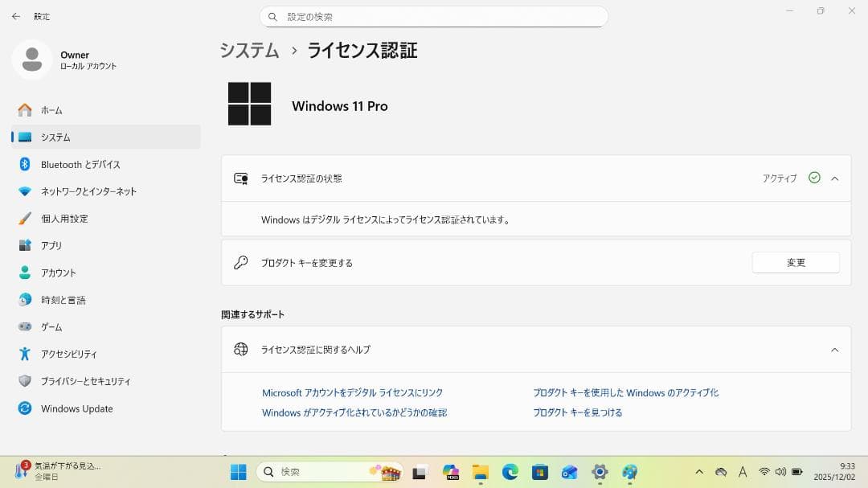The height and width of the screenshot is (488, 868).
Task: Collapse the ライセンス認証に関するヘルプ section
Action: (x=833, y=350)
